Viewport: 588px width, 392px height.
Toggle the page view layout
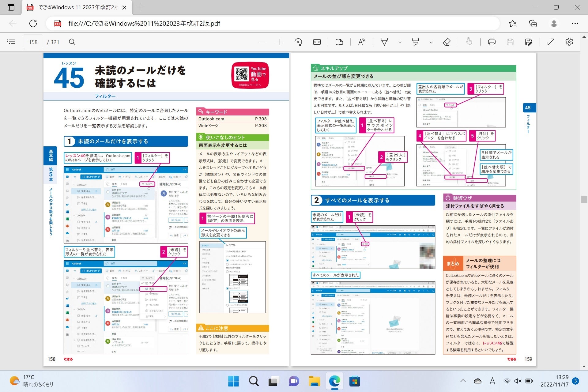339,42
